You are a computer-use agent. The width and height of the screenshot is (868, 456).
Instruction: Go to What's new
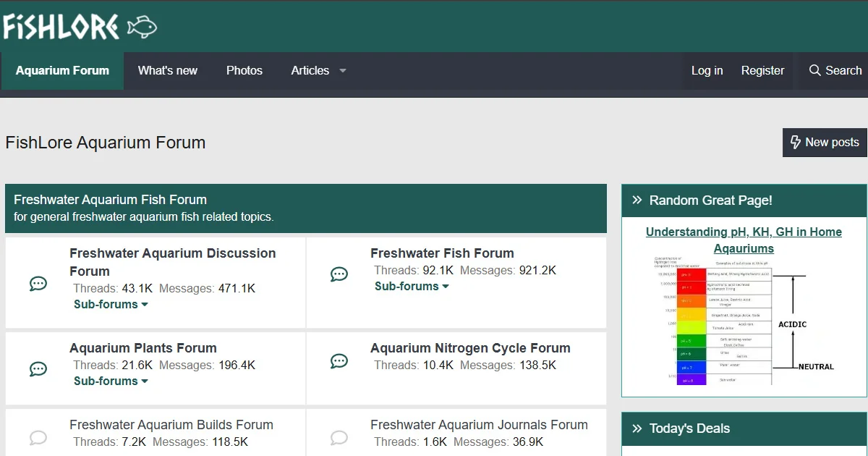tap(168, 71)
